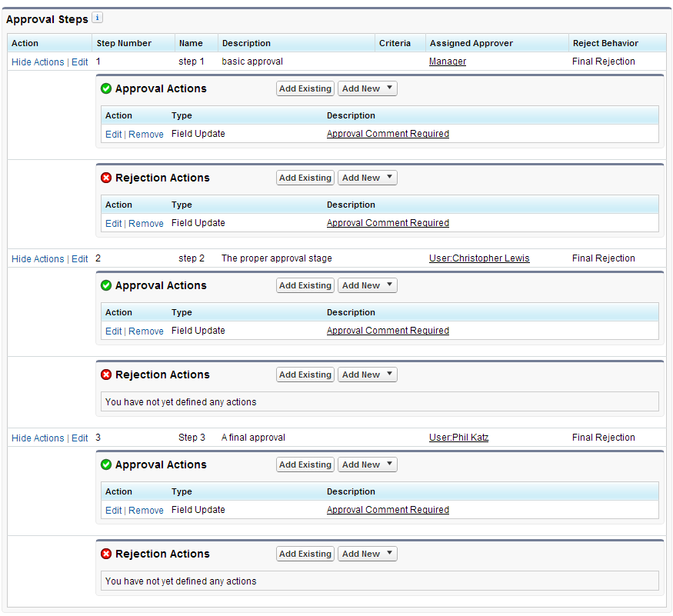
Task: Click green checkmark icon in step 3 Approval Actions
Action: (x=106, y=465)
